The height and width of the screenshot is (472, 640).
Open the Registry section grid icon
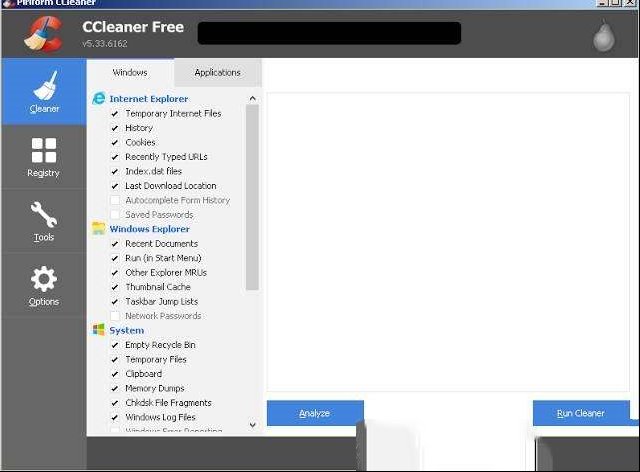click(x=44, y=150)
